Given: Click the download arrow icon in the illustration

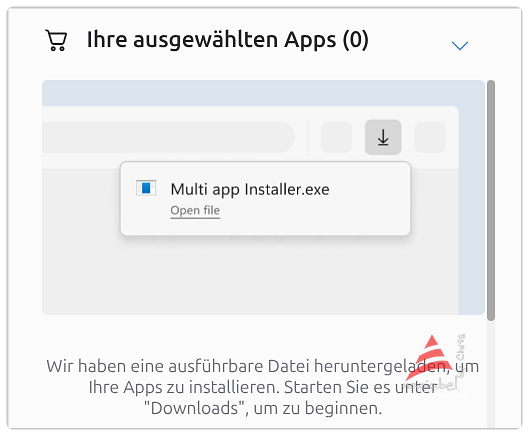Looking at the screenshot, I should point(383,137).
